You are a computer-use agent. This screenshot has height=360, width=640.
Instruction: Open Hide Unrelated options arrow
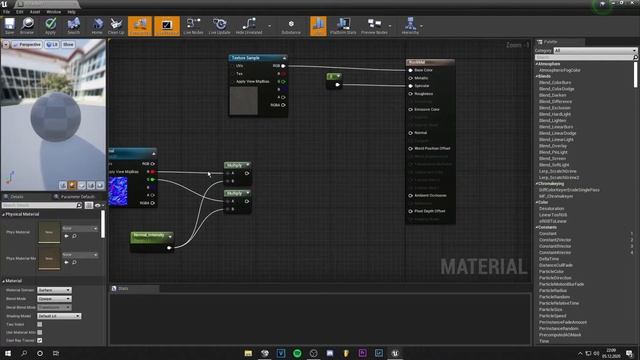tap(269, 26)
